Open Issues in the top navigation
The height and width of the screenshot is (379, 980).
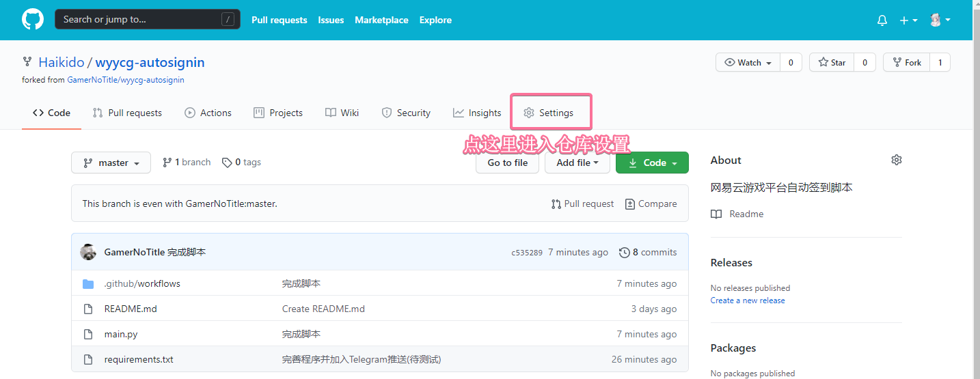click(331, 20)
